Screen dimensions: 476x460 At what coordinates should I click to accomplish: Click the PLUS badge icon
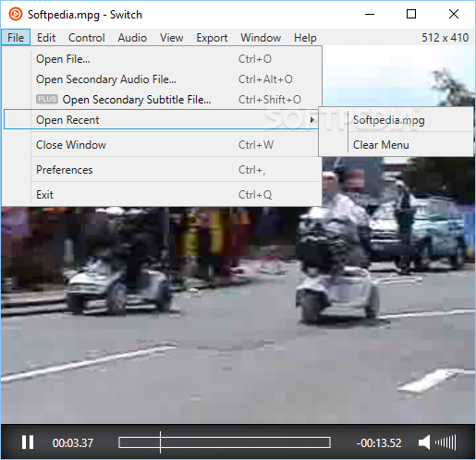tap(47, 99)
